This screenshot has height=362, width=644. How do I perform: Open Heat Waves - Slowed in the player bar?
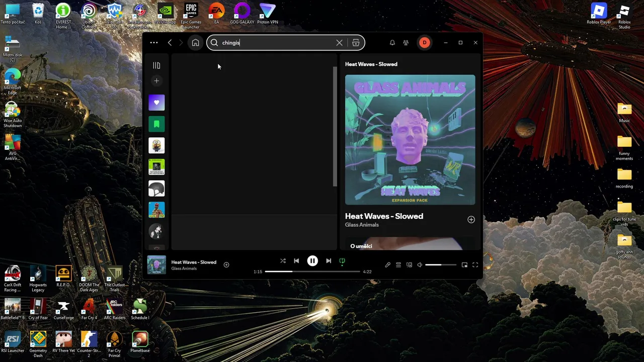(x=194, y=262)
